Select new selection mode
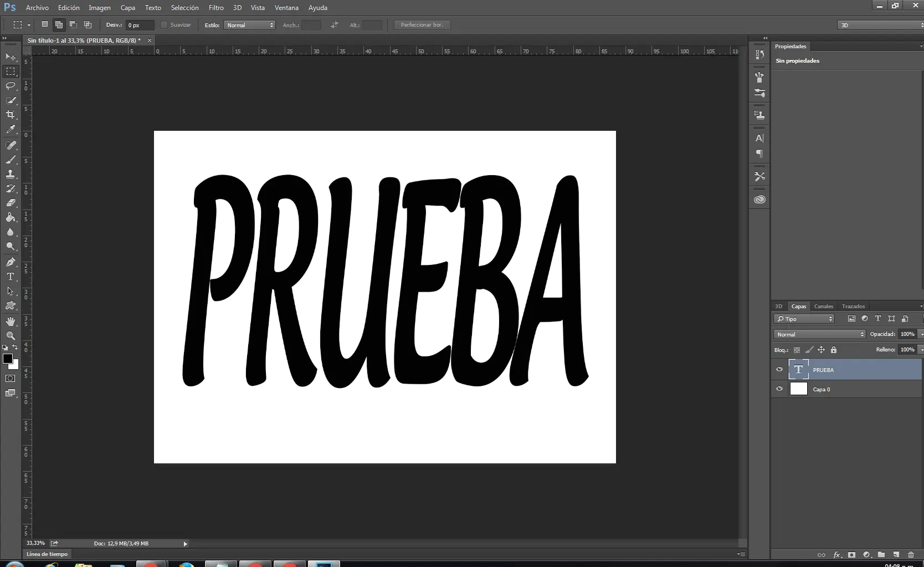Image resolution: width=924 pixels, height=567 pixels. click(x=45, y=24)
